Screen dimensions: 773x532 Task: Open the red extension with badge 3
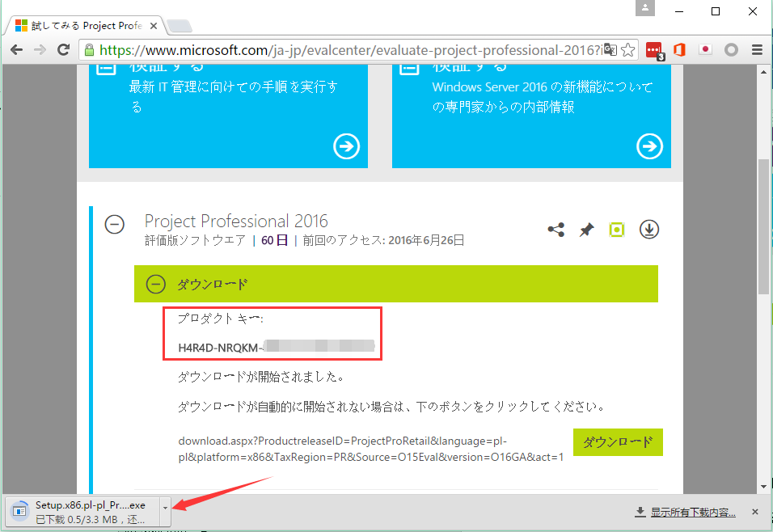(655, 51)
